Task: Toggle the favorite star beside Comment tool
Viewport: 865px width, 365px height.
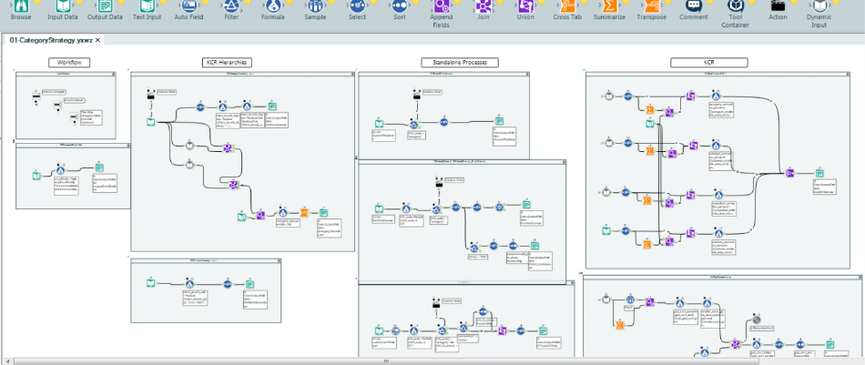Action: [710, 2]
